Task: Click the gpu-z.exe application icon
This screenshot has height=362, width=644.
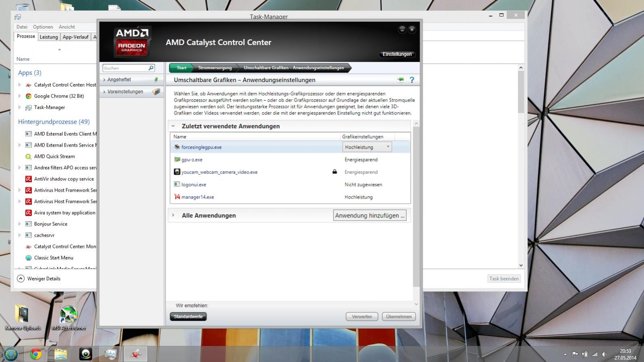Action: pyautogui.click(x=177, y=159)
